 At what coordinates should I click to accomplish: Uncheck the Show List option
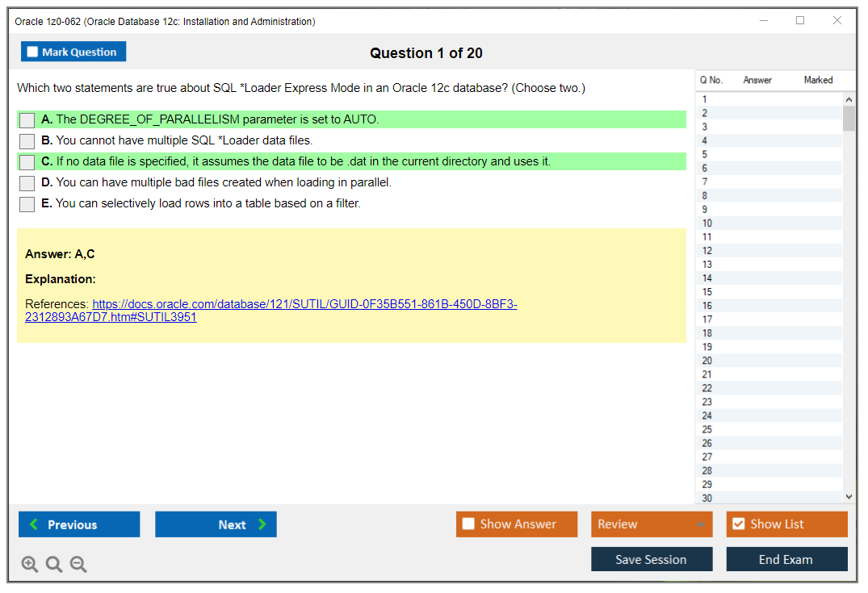pyautogui.click(x=738, y=524)
